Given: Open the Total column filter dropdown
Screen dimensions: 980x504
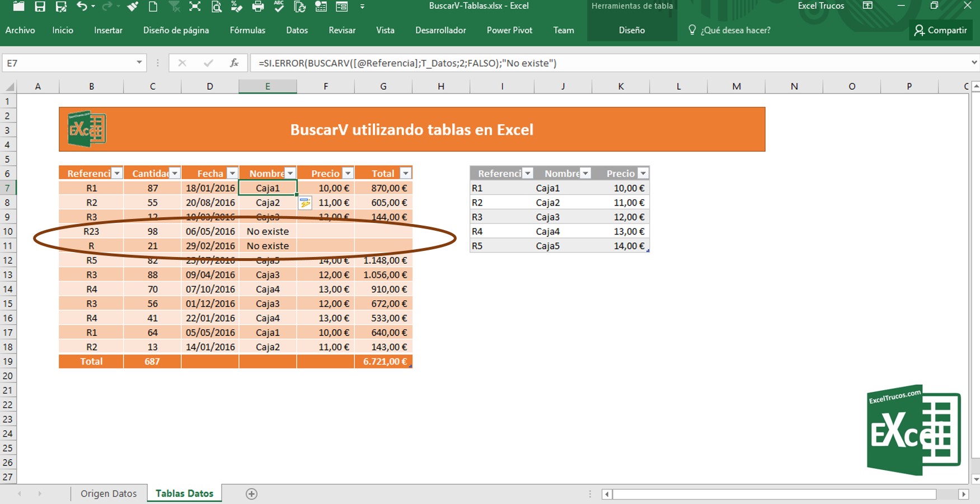Looking at the screenshot, I should pos(406,174).
